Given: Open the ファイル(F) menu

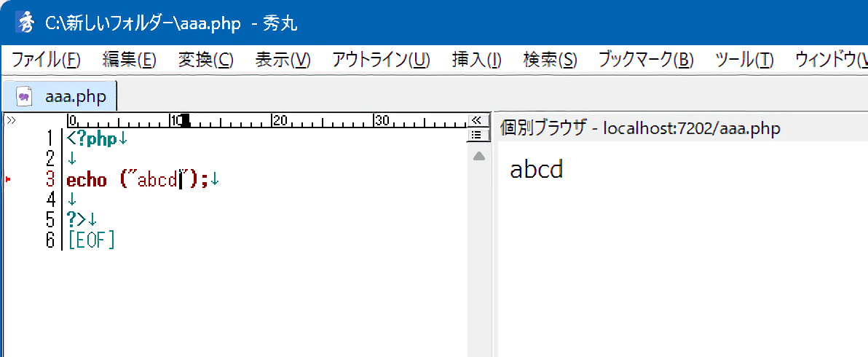Looking at the screenshot, I should tap(46, 60).
